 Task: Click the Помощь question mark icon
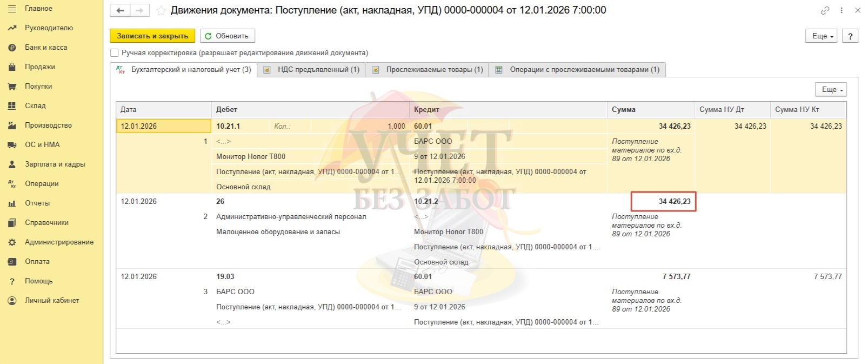click(12, 281)
